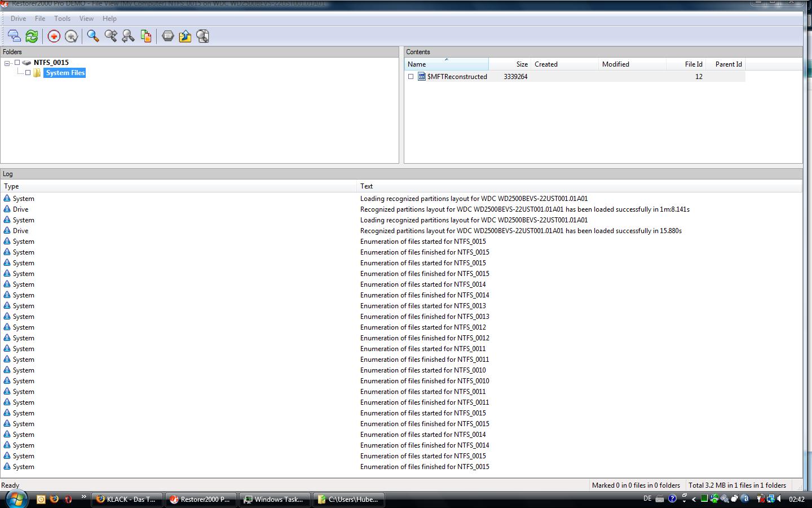The height and width of the screenshot is (508, 812).
Task: Click the Find Previous magnifier icon
Action: 128,36
